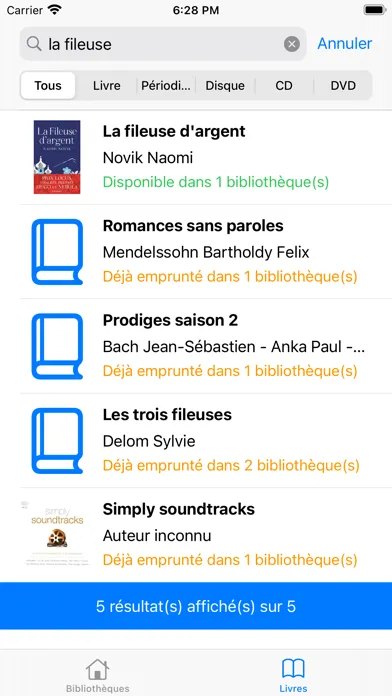Open the Les trois fileuses result title

(167, 415)
